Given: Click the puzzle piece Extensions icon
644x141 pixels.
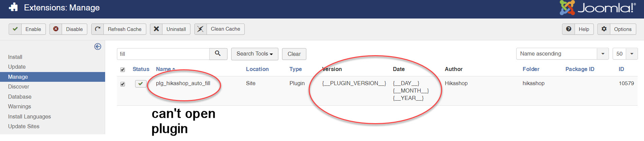Looking at the screenshot, I should pos(13,7).
